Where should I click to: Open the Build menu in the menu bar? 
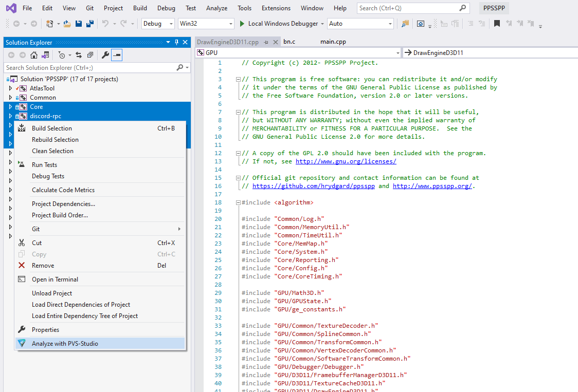click(140, 8)
